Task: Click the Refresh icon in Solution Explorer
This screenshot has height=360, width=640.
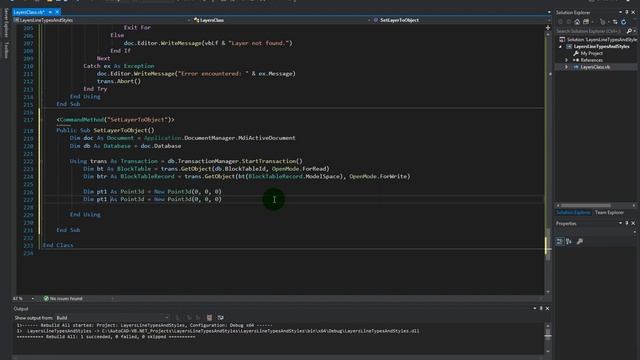Action: (x=624, y=22)
